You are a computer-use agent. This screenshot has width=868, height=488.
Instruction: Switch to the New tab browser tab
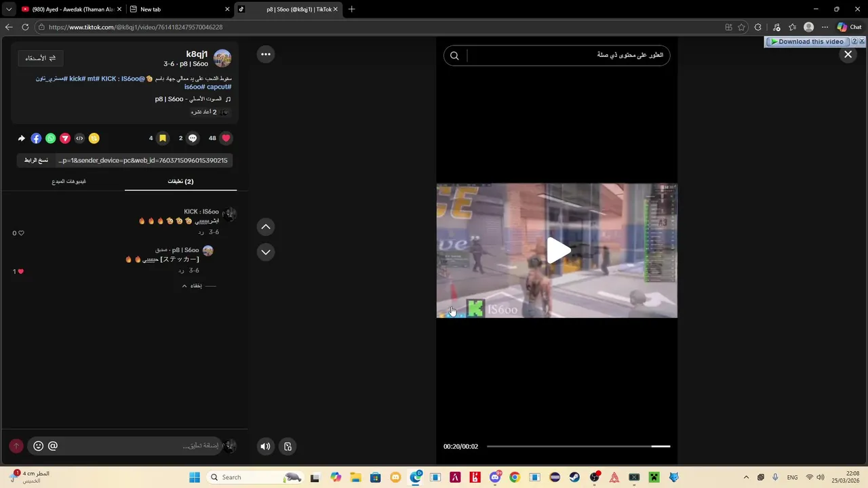pos(180,9)
